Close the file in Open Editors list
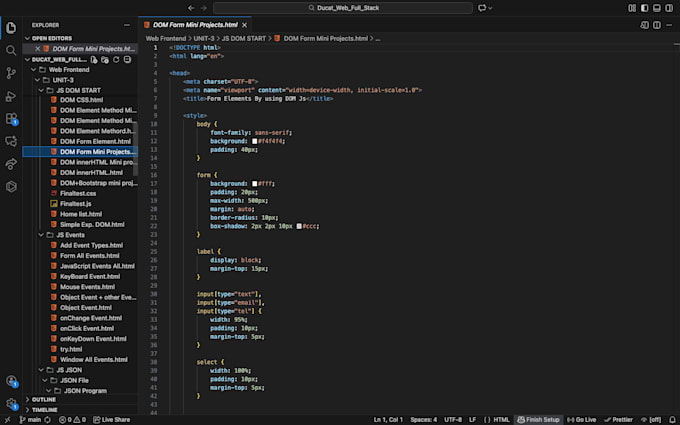Viewport: 680px width, 425px height. [38, 49]
